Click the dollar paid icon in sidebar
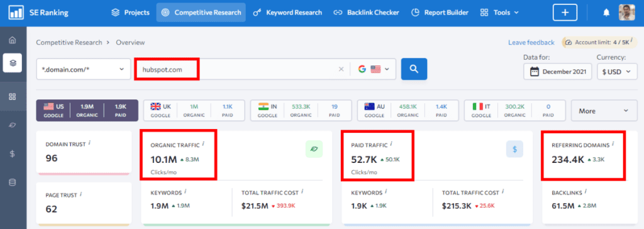Screen dimensions: 644x229 [13, 154]
